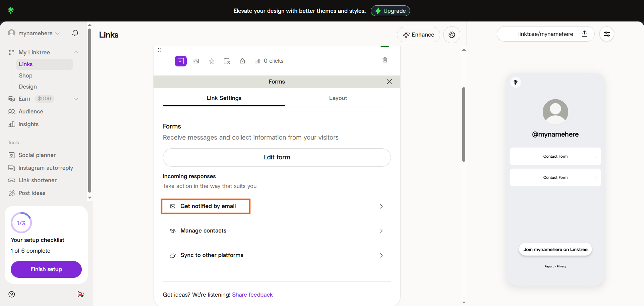The width and height of the screenshot is (644, 306).
Task: Select the purple Forms icon
Action: 181,61
